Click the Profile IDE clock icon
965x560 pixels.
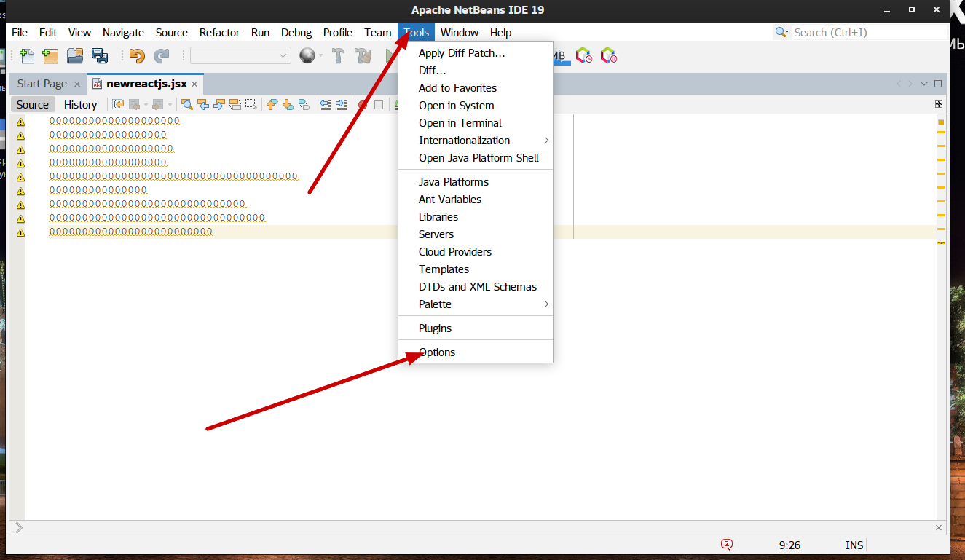(584, 55)
